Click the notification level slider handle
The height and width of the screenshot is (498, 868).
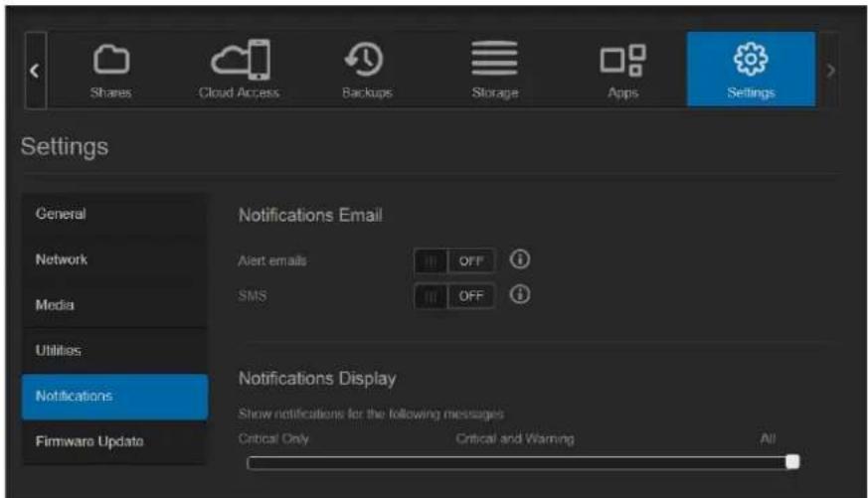tap(792, 461)
